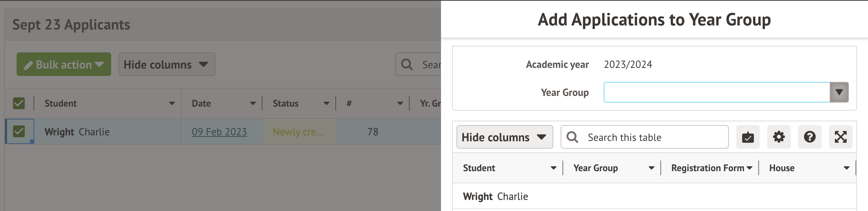Viewport: 868px width, 211px height.
Task: Uncheck the Wright Charlie row checkbox
Action: (x=19, y=131)
